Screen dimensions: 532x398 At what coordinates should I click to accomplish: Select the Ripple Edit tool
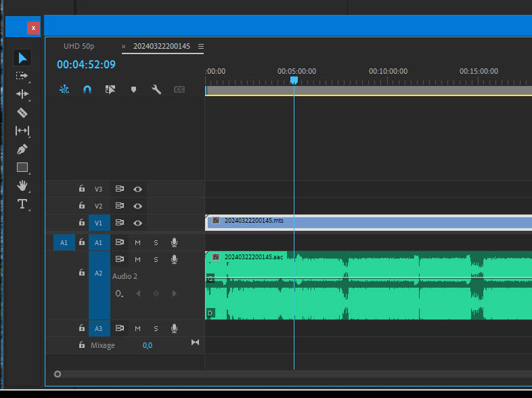(x=22, y=94)
